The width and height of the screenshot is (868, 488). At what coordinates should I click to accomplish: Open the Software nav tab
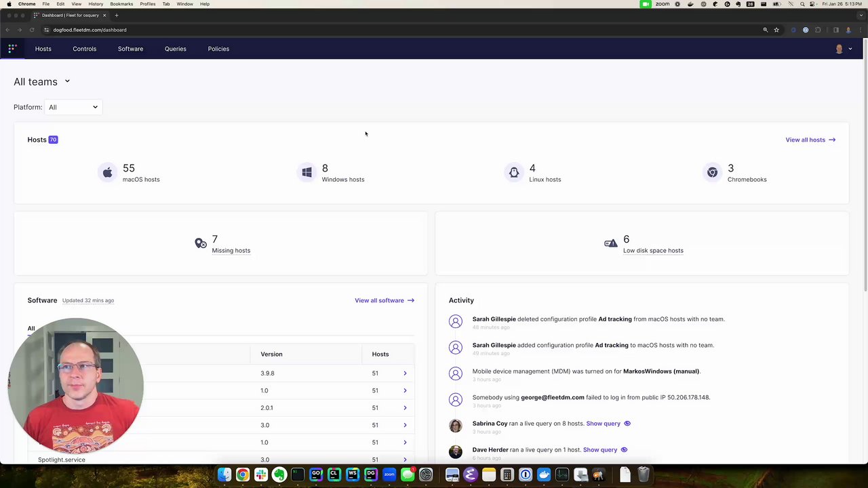pos(130,49)
